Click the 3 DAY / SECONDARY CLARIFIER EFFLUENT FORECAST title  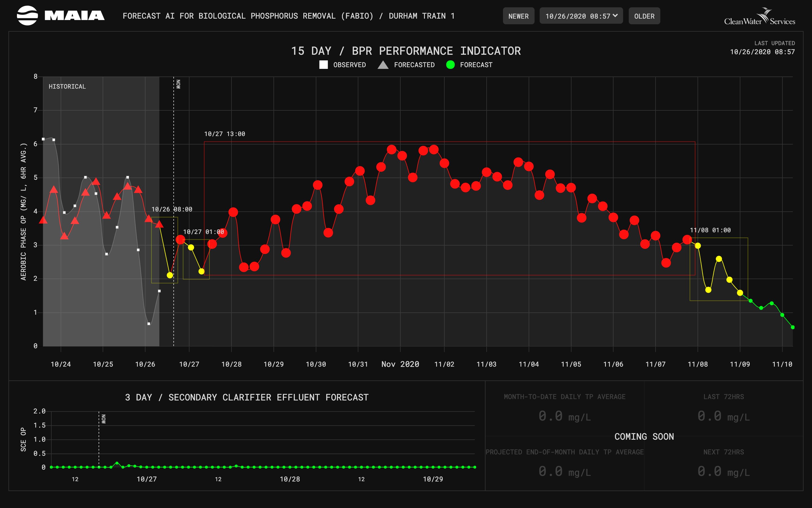247,397
